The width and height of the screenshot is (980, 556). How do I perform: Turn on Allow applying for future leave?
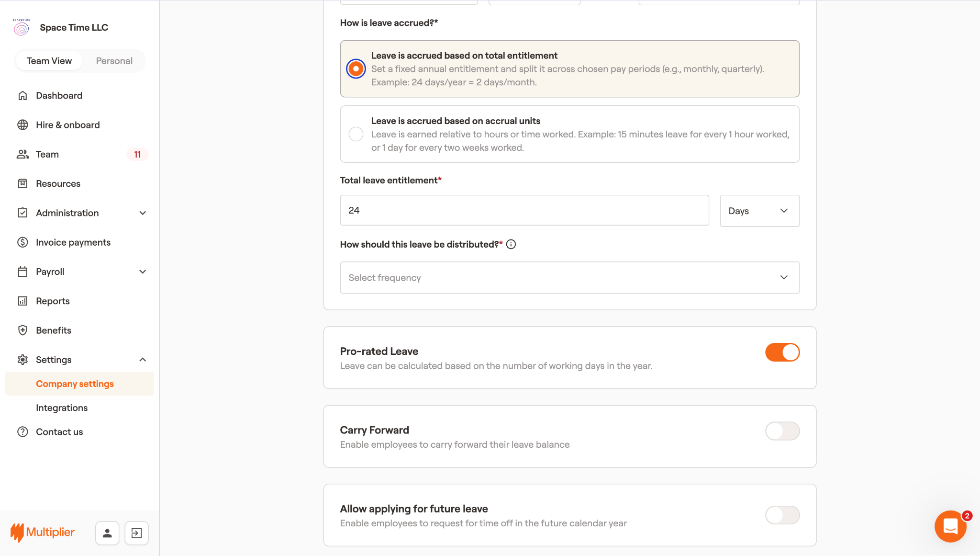point(782,515)
